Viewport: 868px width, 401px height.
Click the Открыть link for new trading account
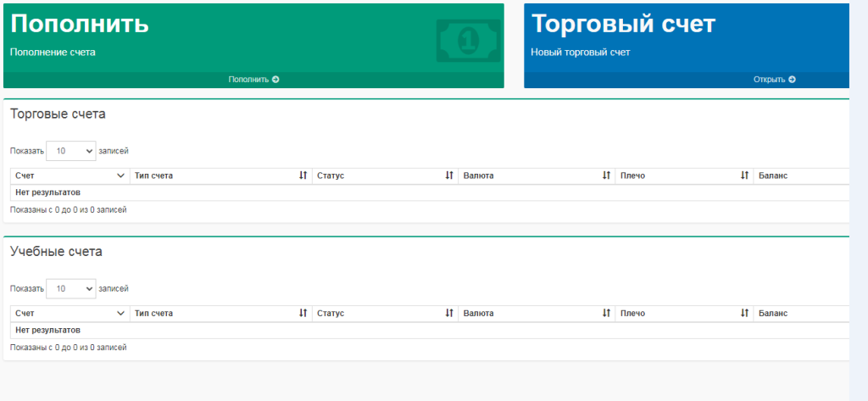click(769, 80)
